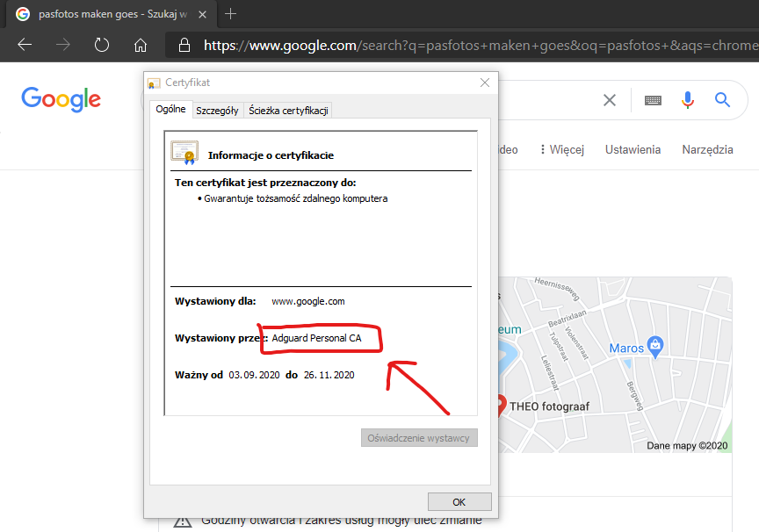Click the certificate icon in dialog title bar
Viewport: 759px width, 532px height.
coord(154,83)
